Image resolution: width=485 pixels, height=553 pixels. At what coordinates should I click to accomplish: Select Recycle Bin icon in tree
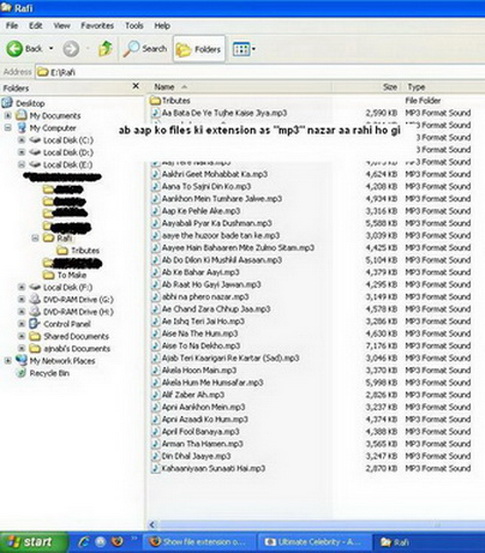(22, 373)
